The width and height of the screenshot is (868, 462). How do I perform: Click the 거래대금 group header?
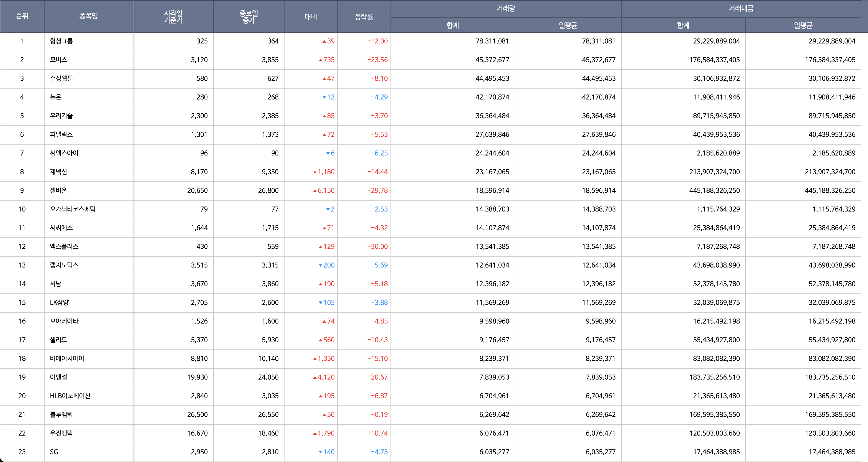pyautogui.click(x=741, y=9)
